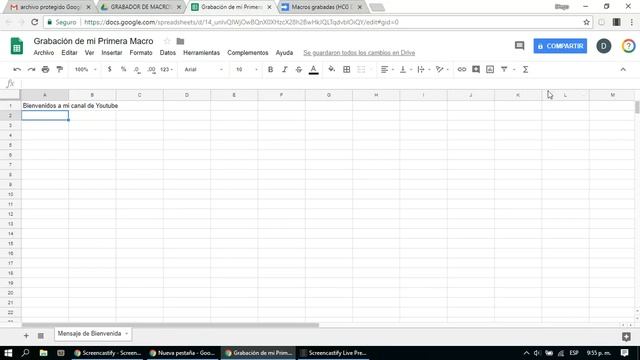The width and height of the screenshot is (640, 360).
Task: Open the zoom 100% dropdown
Action: point(85,69)
